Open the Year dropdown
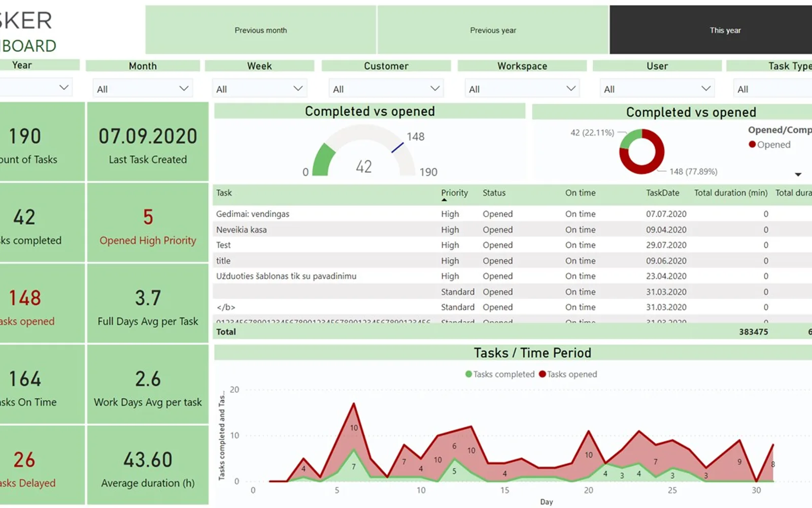 click(36, 87)
